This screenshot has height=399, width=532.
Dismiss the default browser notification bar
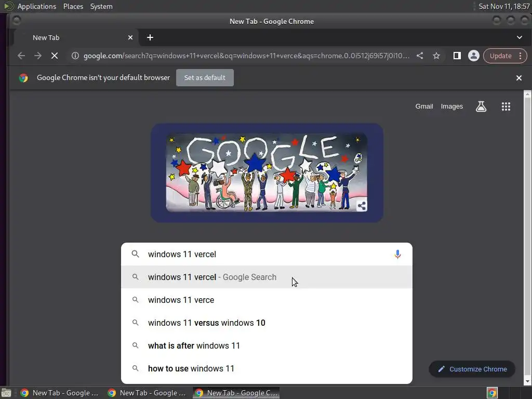point(519,78)
